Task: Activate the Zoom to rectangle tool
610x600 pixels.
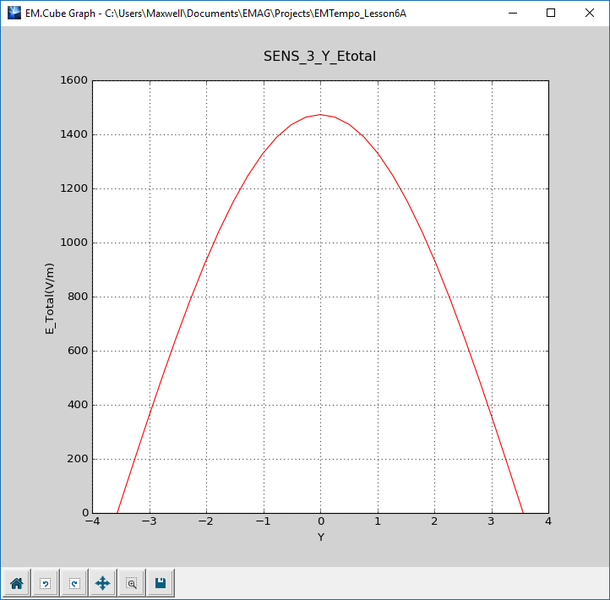Action: pos(131,583)
